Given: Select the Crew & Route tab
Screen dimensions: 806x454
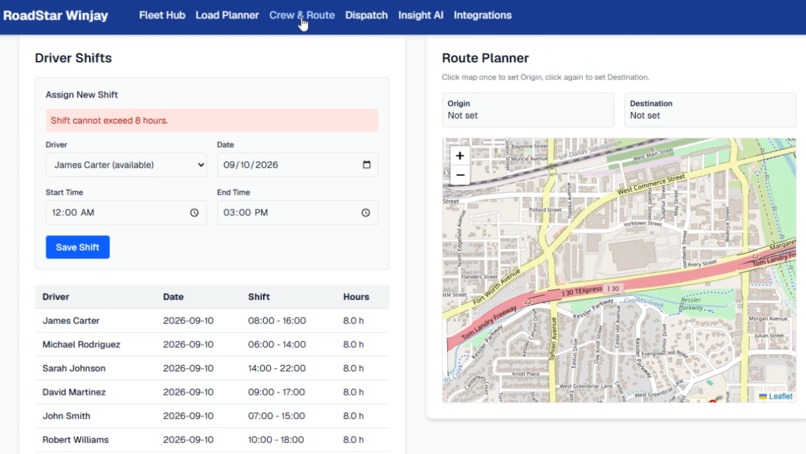Looking at the screenshot, I should [x=302, y=15].
